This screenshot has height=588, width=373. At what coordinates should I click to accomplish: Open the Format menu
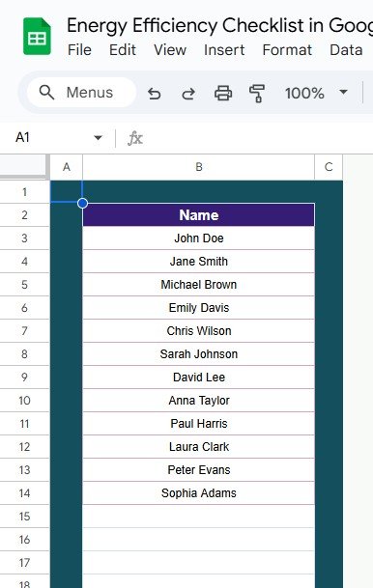point(287,50)
